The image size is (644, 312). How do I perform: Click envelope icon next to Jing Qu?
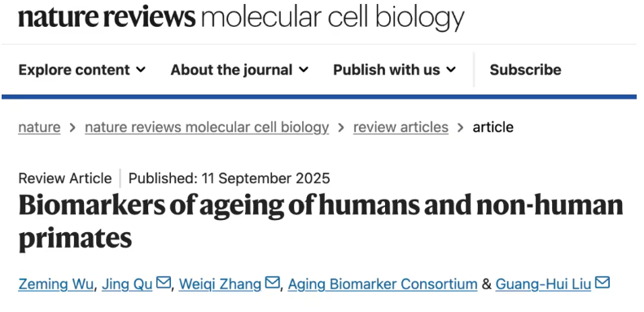[164, 283]
